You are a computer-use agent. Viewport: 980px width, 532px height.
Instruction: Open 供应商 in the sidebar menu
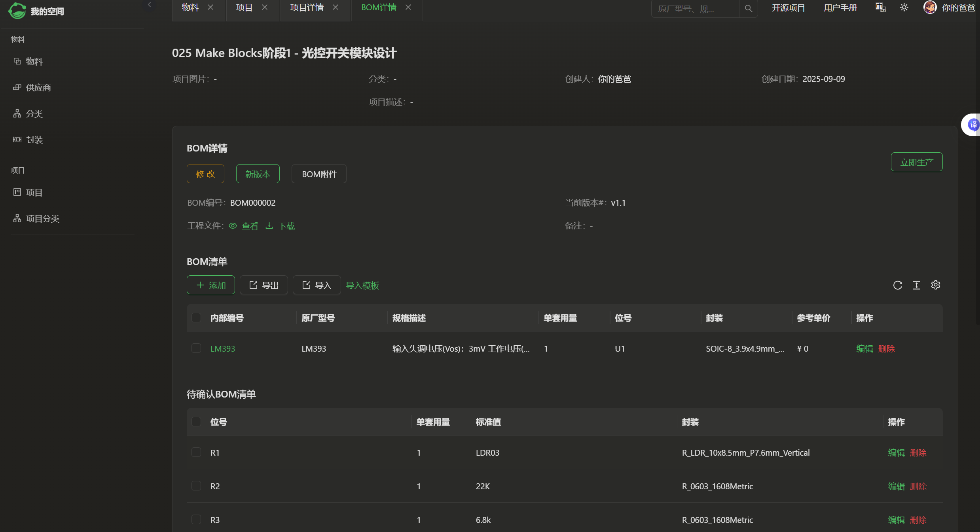tap(38, 87)
